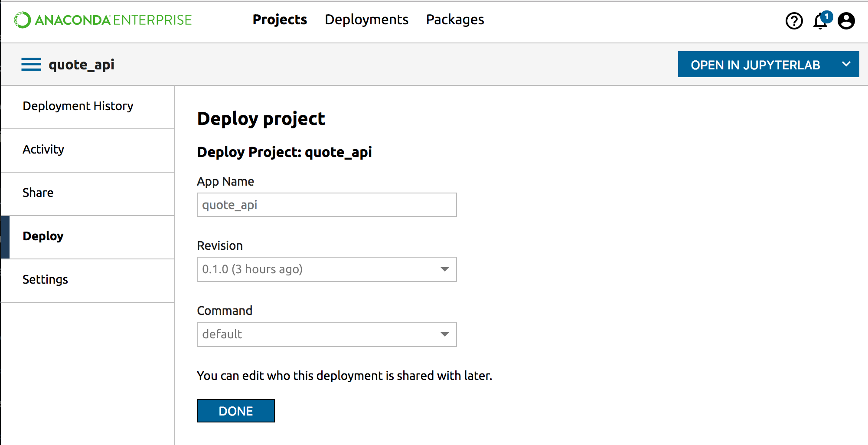The image size is (868, 445).
Task: Open the help question mark icon
Action: tap(794, 21)
